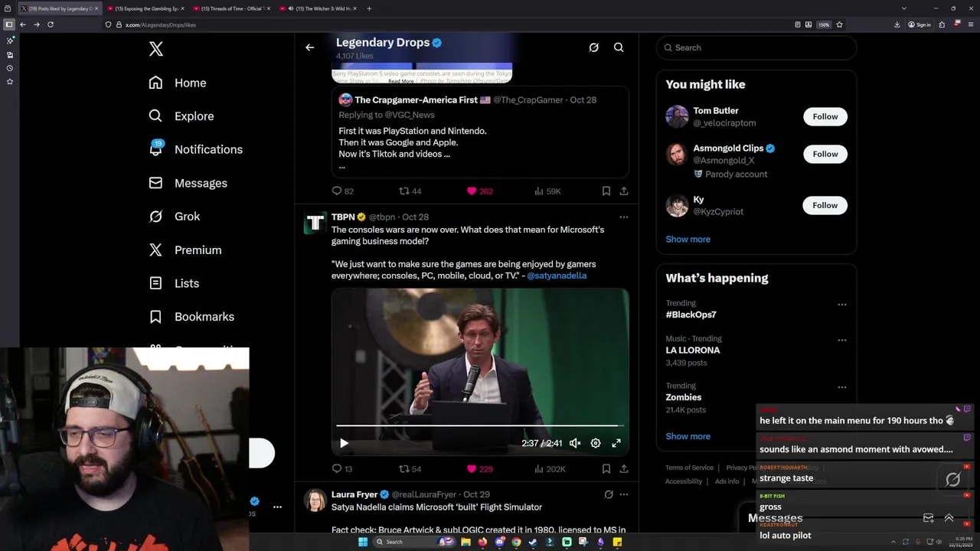Open browser hamburger application menu
The image size is (980, 551).
pos(969,24)
